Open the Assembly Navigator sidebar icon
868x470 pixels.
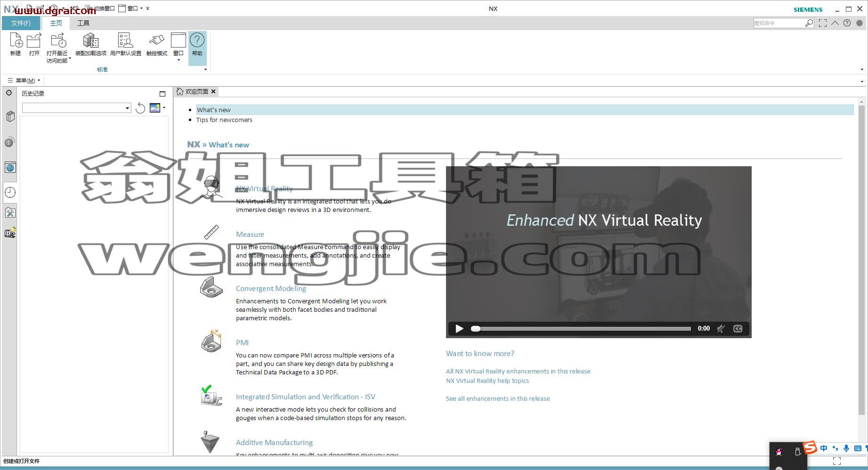[x=10, y=116]
